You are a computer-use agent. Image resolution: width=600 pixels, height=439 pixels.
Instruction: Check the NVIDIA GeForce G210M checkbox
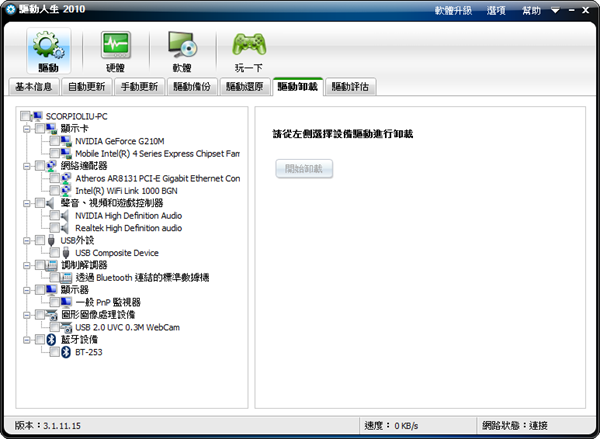(x=54, y=141)
